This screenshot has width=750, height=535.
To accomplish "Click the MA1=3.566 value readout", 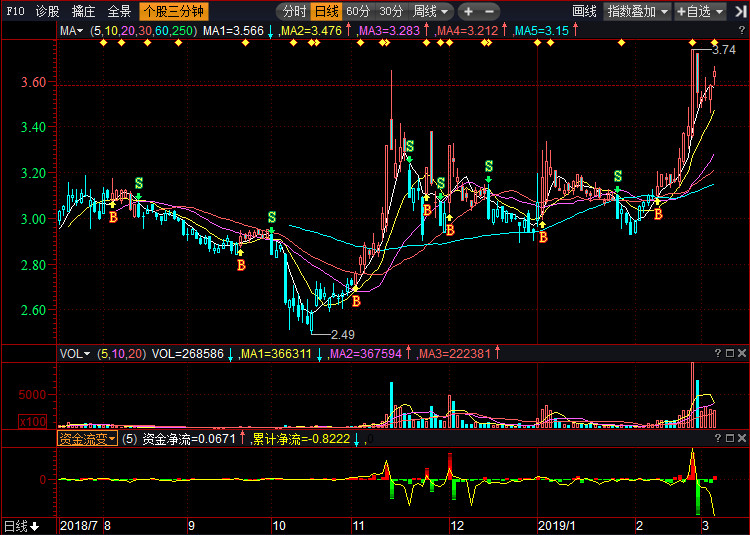I will point(233,31).
